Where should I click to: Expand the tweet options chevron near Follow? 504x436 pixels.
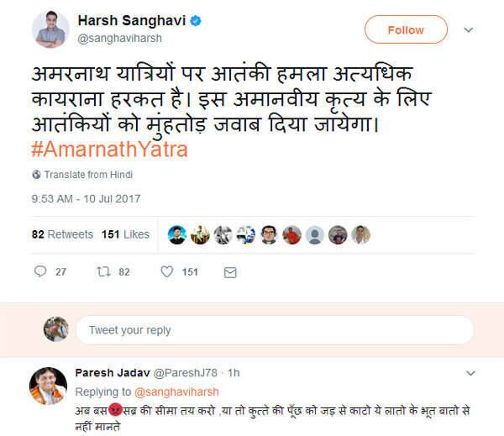[469, 30]
